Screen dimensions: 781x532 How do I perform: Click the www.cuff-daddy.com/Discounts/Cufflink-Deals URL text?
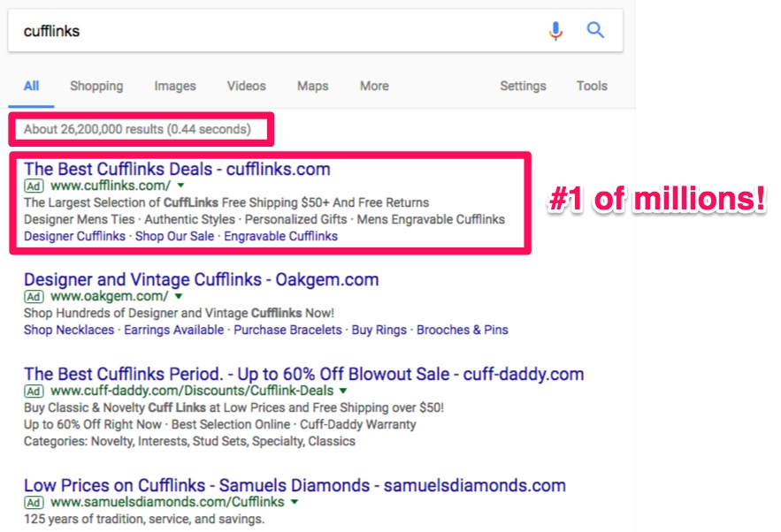pos(192,391)
